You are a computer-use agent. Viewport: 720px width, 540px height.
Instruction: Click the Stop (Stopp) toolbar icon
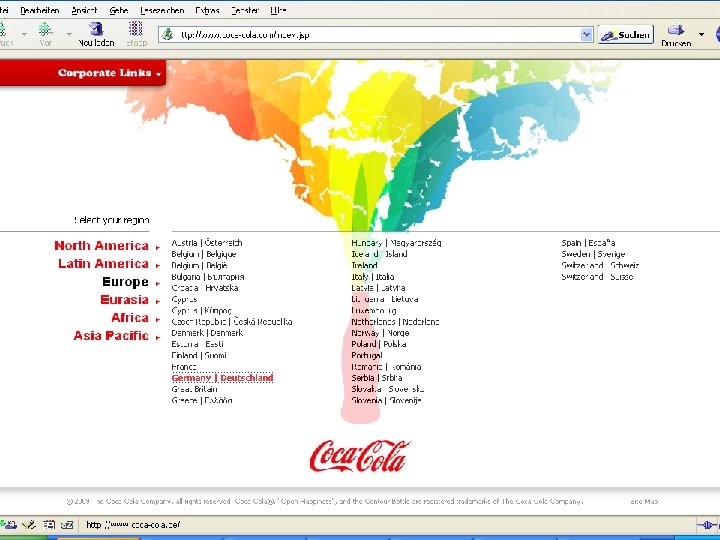(136, 29)
